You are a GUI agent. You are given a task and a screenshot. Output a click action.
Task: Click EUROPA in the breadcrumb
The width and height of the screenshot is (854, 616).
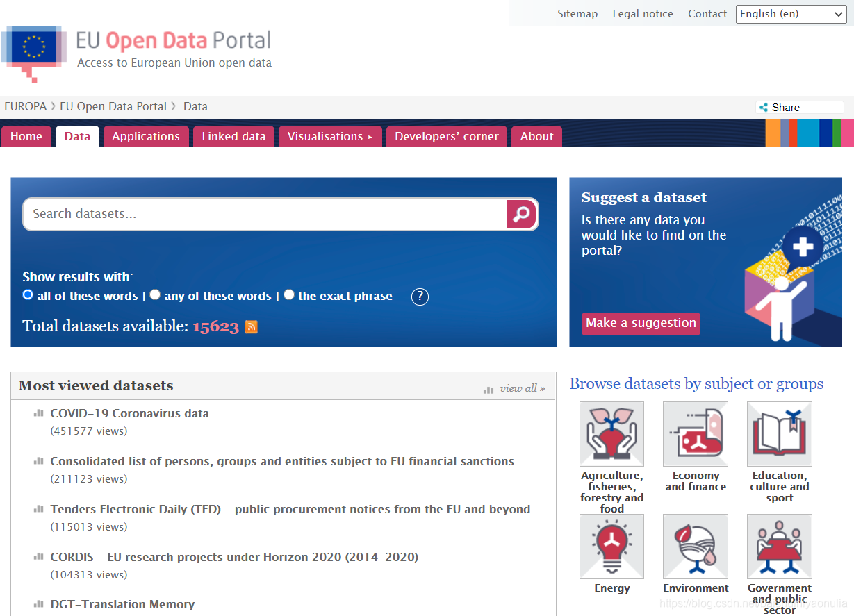tap(26, 106)
